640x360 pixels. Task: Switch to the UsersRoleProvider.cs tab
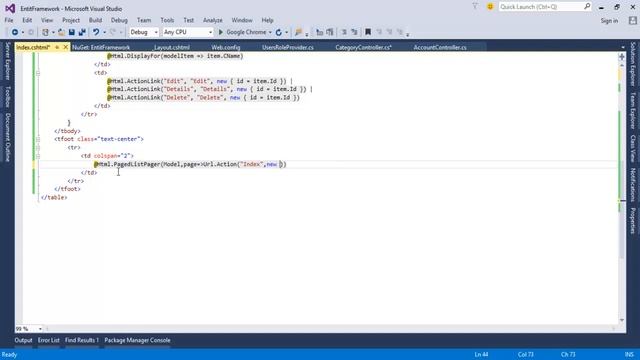[x=288, y=47]
